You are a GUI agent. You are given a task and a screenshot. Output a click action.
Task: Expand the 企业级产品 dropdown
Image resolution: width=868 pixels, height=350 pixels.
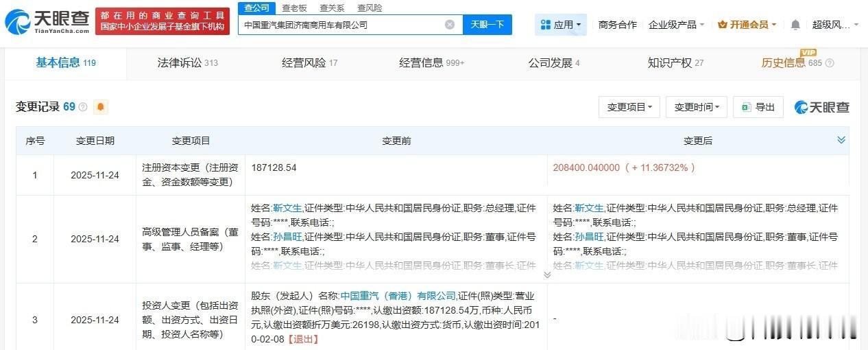(x=677, y=25)
